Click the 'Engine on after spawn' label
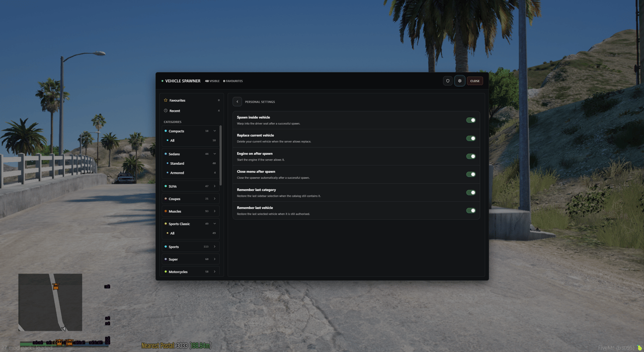The height and width of the screenshot is (352, 644). [255, 154]
